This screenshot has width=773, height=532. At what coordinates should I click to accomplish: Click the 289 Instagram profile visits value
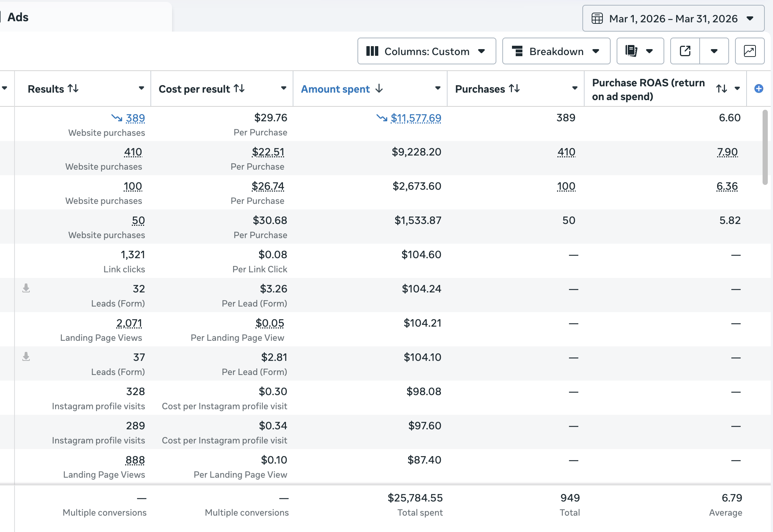[136, 426]
